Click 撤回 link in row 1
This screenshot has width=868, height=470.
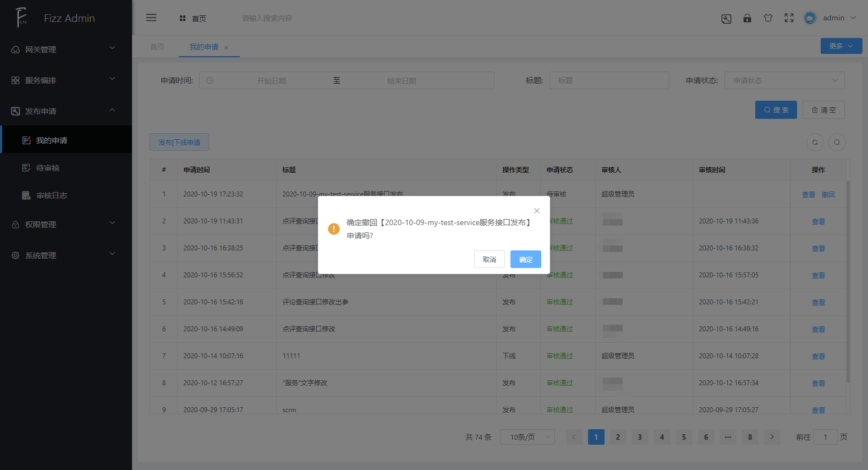coord(828,194)
